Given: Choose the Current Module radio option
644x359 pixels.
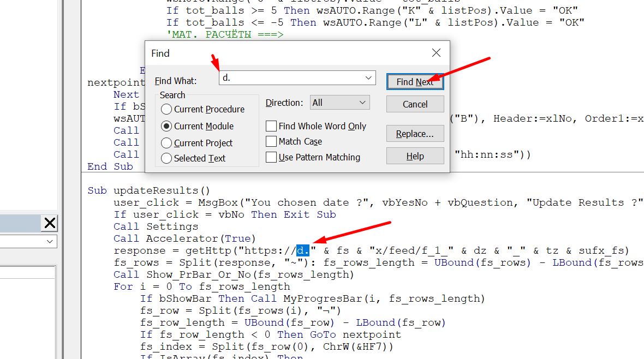Looking at the screenshot, I should (166, 126).
